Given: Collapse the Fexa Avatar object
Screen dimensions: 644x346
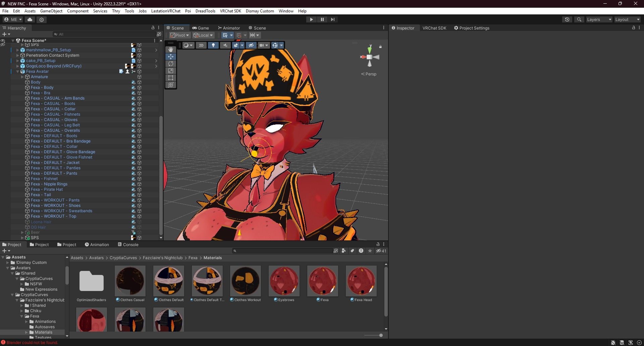Looking at the screenshot, I should point(18,71).
